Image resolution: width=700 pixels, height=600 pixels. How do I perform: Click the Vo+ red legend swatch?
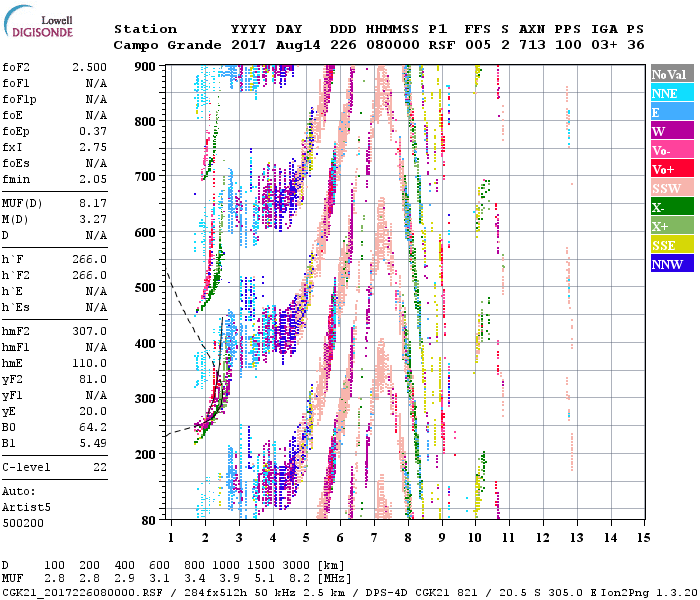pyautogui.click(x=672, y=169)
